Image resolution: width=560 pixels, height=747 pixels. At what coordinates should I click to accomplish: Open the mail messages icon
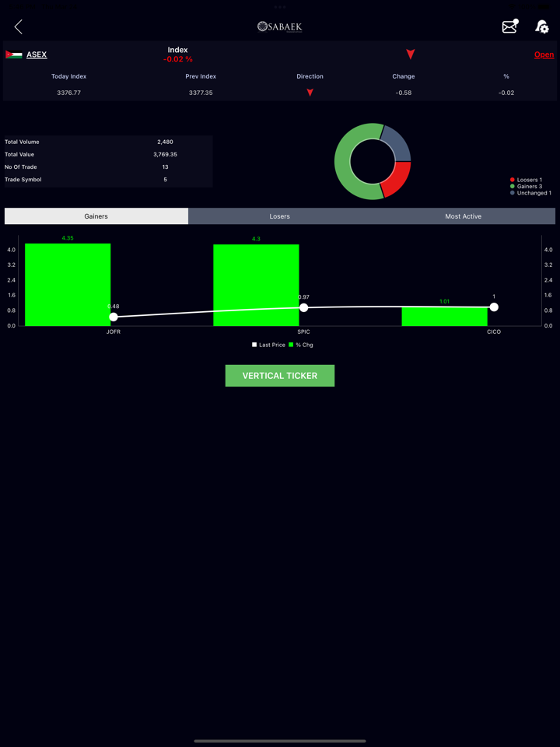point(509,26)
